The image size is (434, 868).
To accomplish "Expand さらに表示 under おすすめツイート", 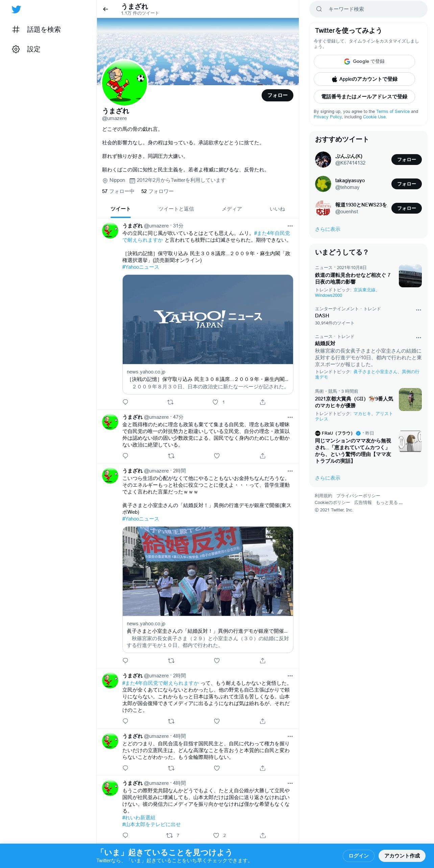I will tap(328, 229).
